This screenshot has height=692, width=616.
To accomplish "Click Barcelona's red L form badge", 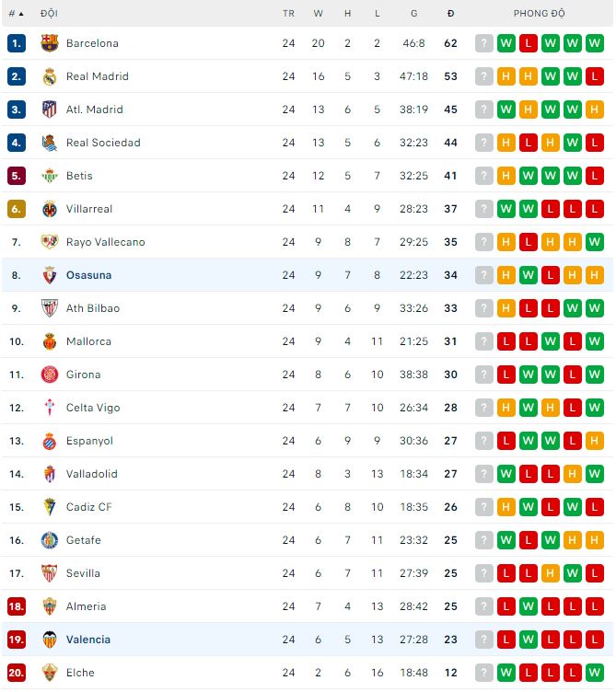I will pos(529,43).
